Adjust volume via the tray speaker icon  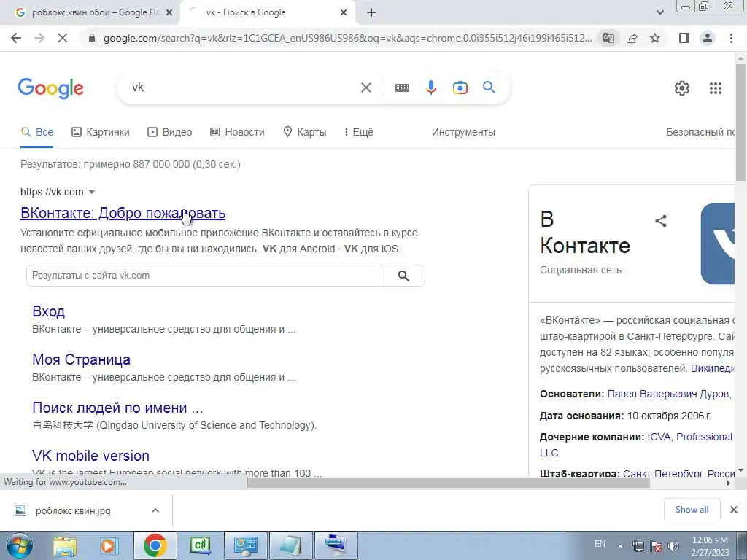[673, 546]
